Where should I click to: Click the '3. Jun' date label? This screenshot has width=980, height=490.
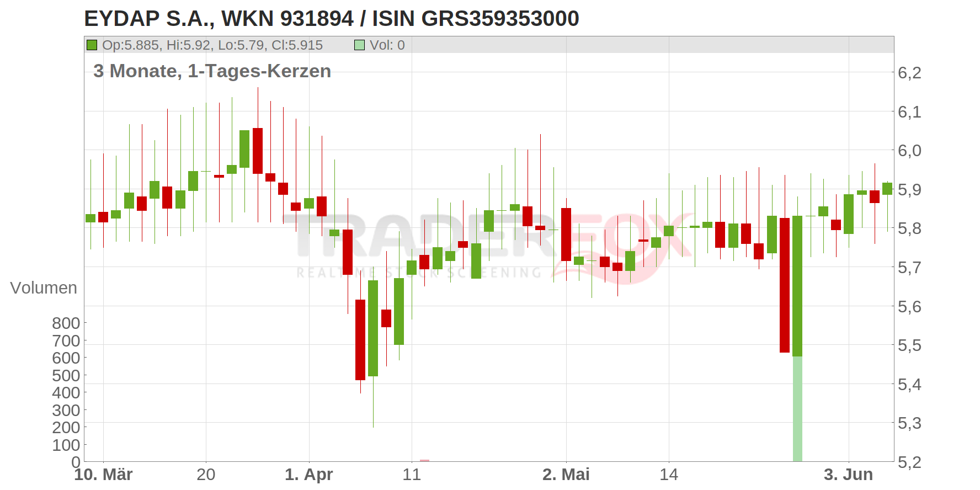(x=849, y=475)
